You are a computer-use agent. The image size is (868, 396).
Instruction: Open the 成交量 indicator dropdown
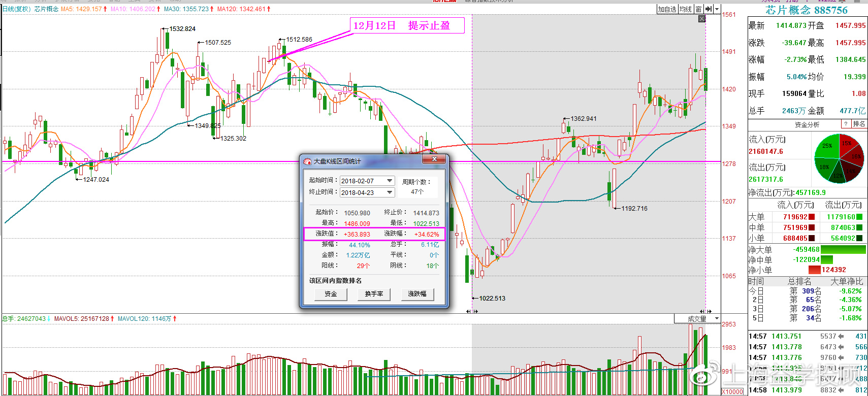(717, 319)
